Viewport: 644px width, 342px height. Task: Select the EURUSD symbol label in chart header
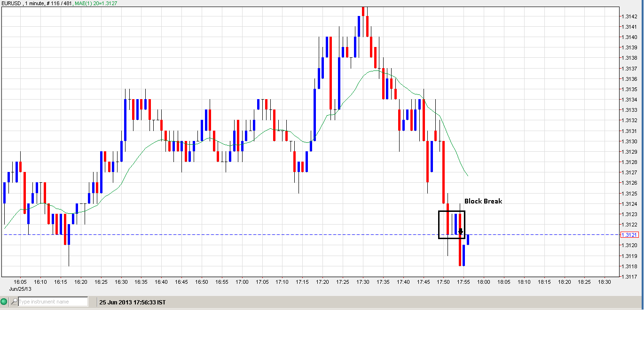tap(11, 3)
